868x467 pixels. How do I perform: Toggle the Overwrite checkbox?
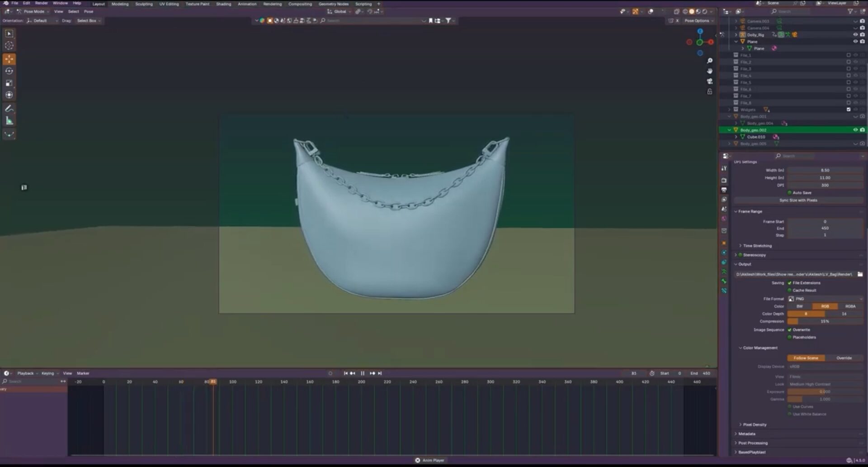(x=790, y=330)
